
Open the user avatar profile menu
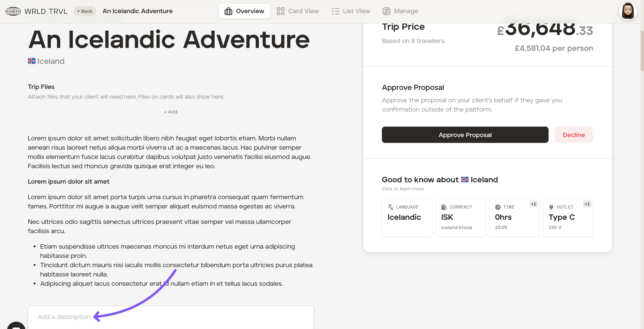click(x=628, y=11)
